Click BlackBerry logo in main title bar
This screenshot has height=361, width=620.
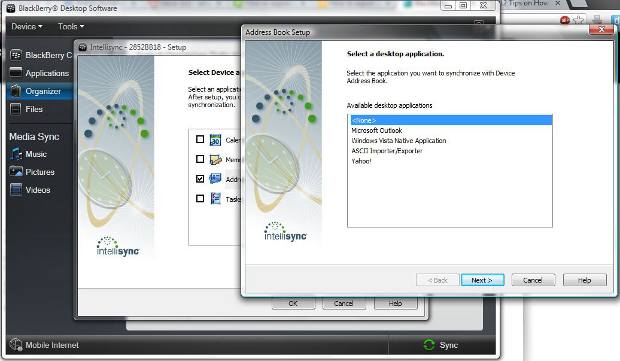pos(11,8)
